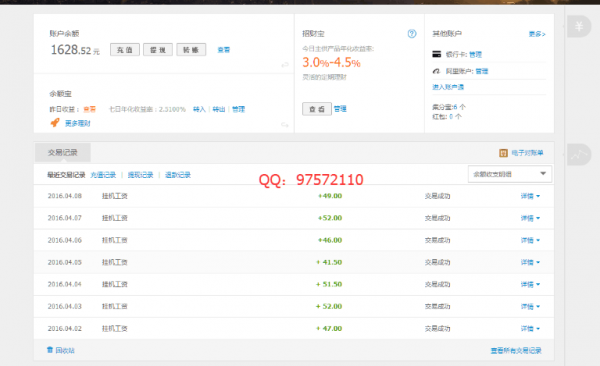
Task: Expand 详情 for the 2016.04.07 transaction
Action: (x=530, y=218)
